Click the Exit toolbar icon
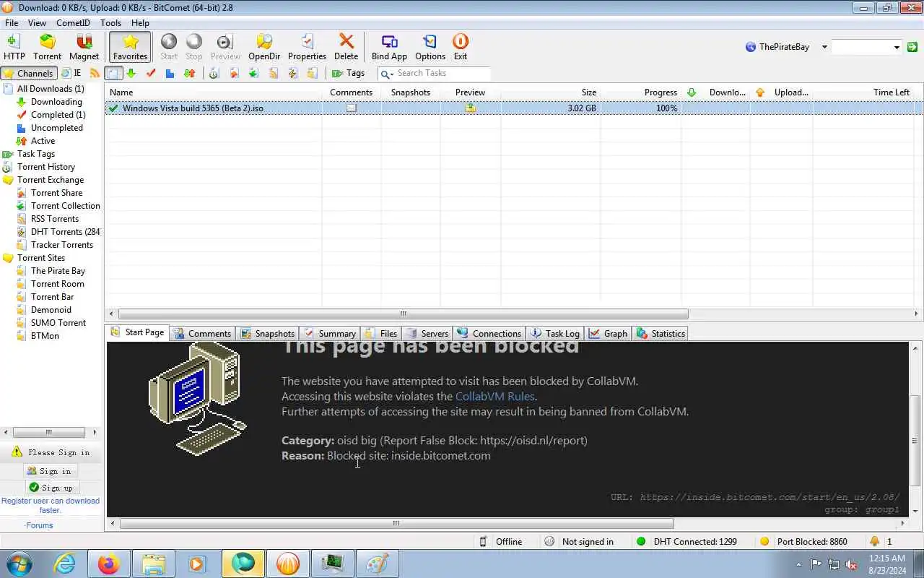The image size is (924, 578). pos(460,47)
